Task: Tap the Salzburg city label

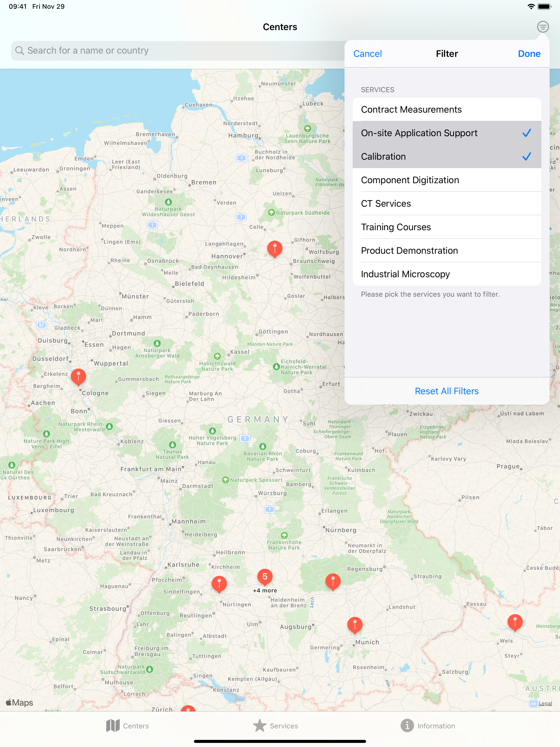Action: tap(455, 672)
